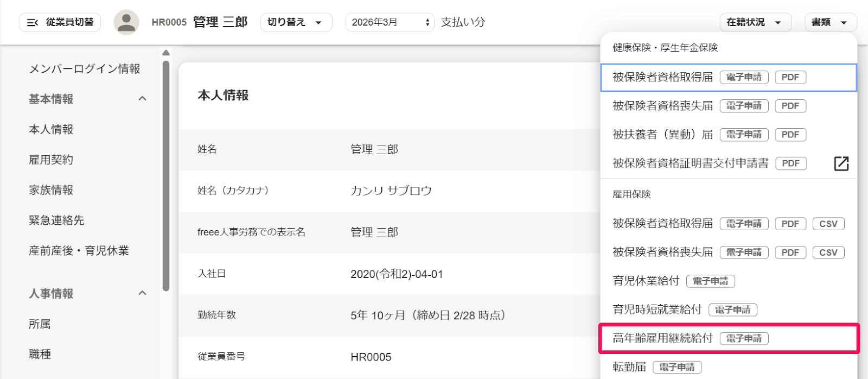The image size is (868, 379).
Task: Click 電子申請 badge for 育児休業給付
Action: coord(711,281)
